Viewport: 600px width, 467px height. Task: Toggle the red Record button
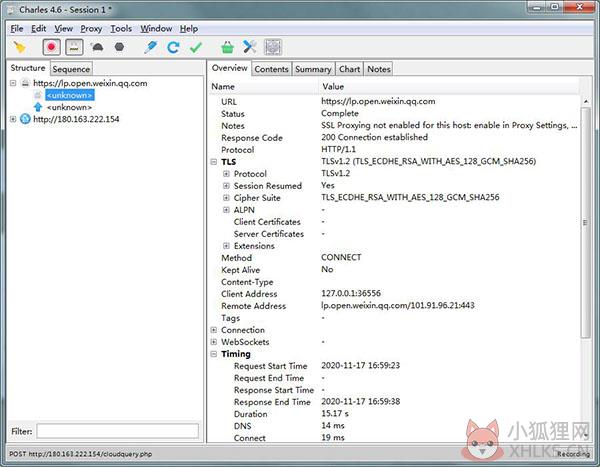[x=51, y=47]
